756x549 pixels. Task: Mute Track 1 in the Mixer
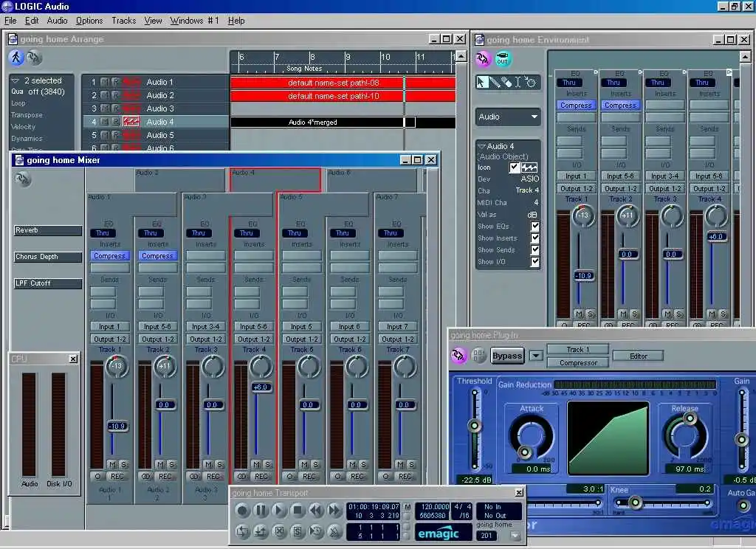tap(112, 464)
